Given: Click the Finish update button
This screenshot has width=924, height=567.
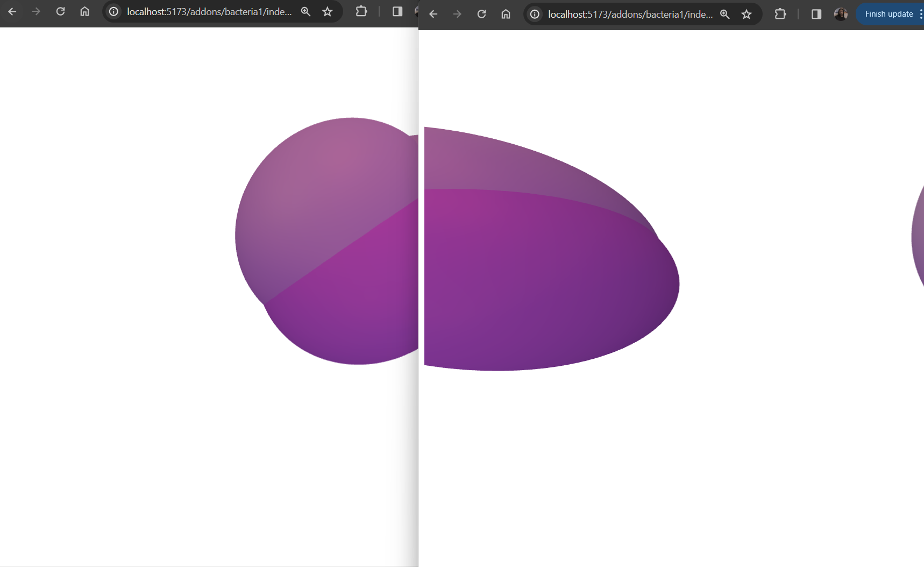Looking at the screenshot, I should (x=889, y=14).
